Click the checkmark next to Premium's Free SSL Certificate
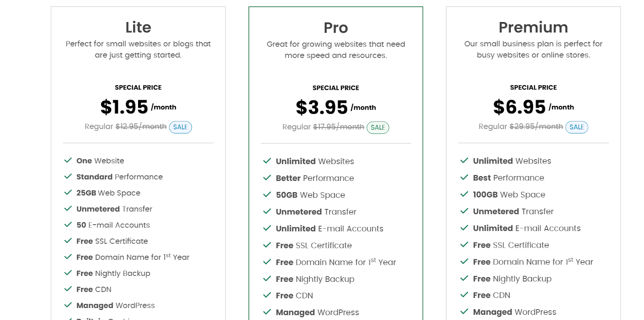Screen dimensions: 644x320 [464, 245]
